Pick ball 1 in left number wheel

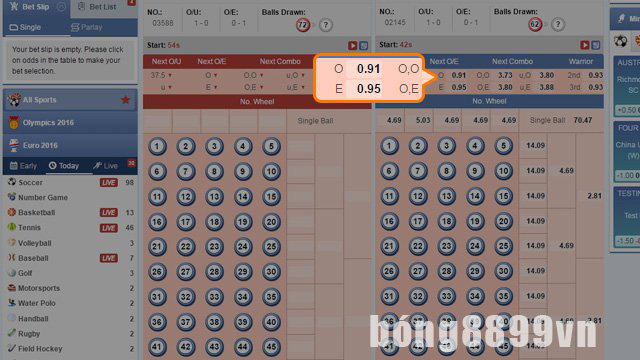click(x=157, y=146)
